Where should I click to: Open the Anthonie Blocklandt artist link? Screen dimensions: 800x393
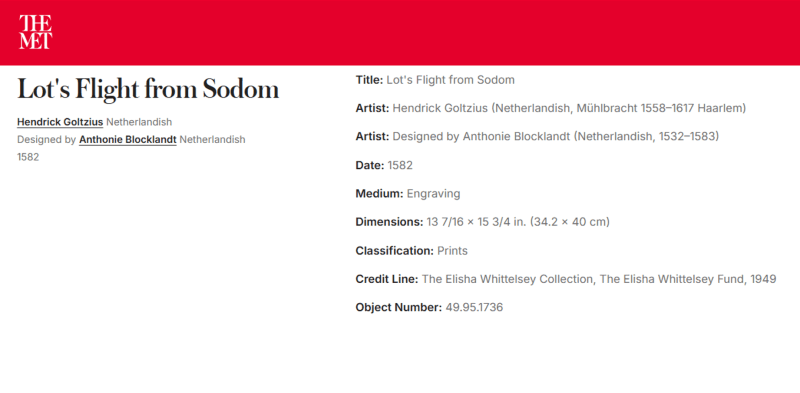128,140
